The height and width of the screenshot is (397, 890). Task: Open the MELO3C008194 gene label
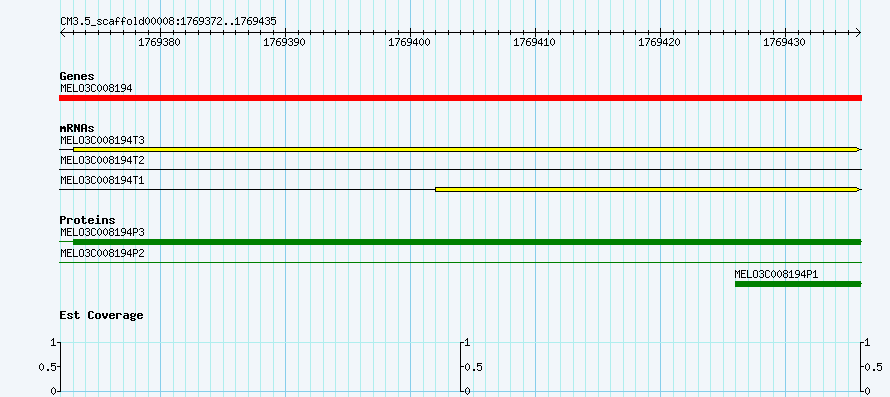[x=96, y=88]
